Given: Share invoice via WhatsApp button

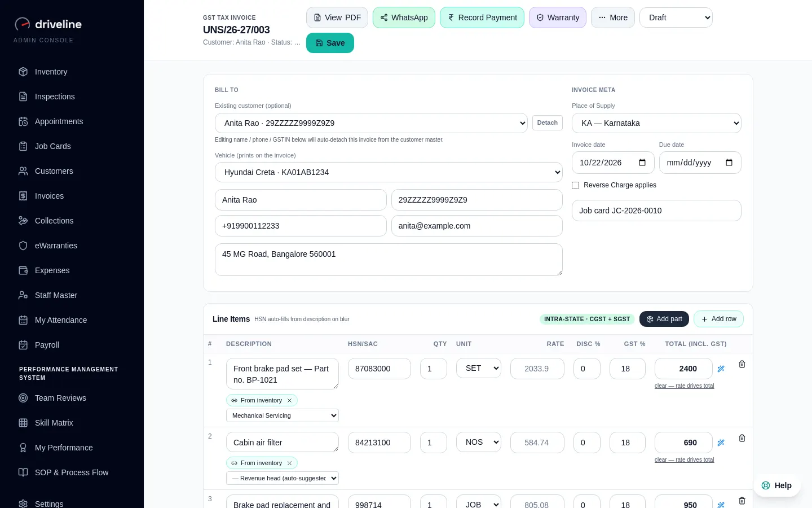Looking at the screenshot, I should 404,17.
